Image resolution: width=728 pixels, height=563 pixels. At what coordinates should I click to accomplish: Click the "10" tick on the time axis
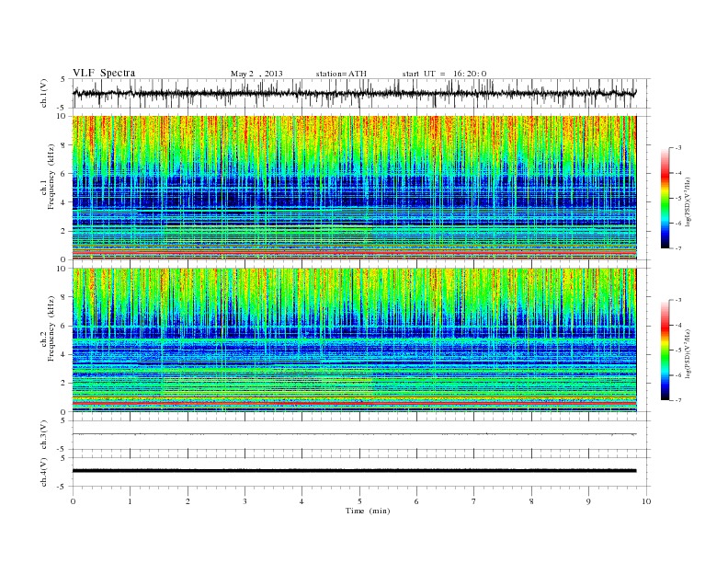(646, 501)
